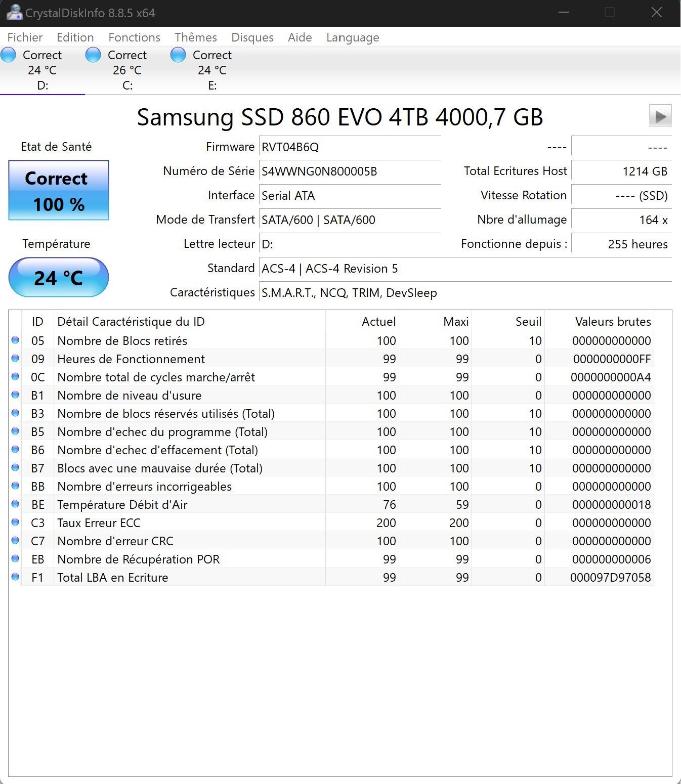Click the Caractéristiques field with S.M.A.R.T.
This screenshot has width=681, height=784.
point(465,292)
